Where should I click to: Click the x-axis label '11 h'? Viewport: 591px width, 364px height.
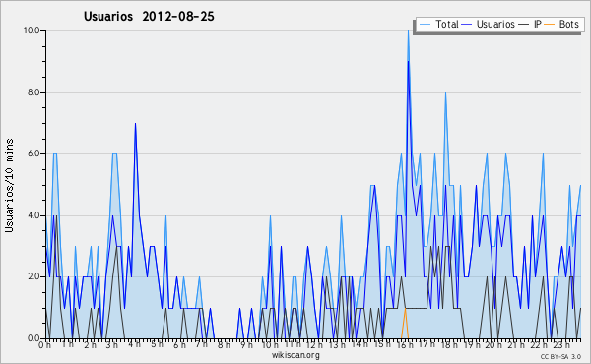tap(293, 344)
